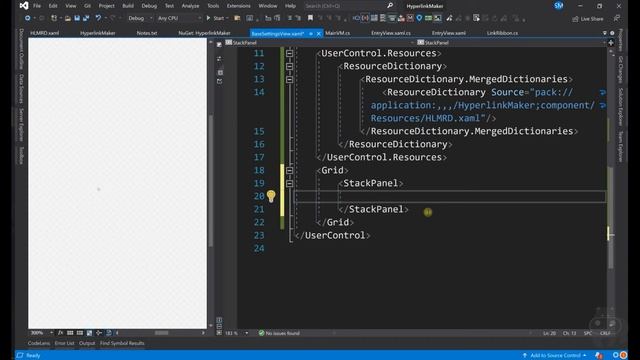Click the search magnifier icon

390,6
